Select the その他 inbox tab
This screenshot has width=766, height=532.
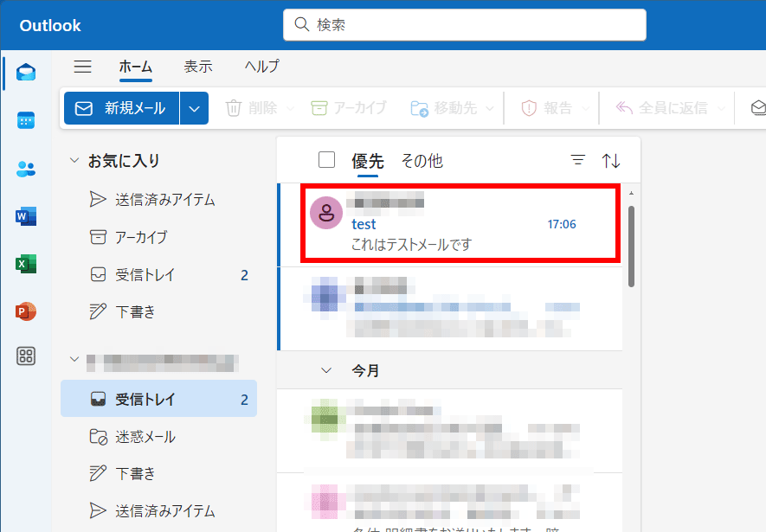[422, 161]
